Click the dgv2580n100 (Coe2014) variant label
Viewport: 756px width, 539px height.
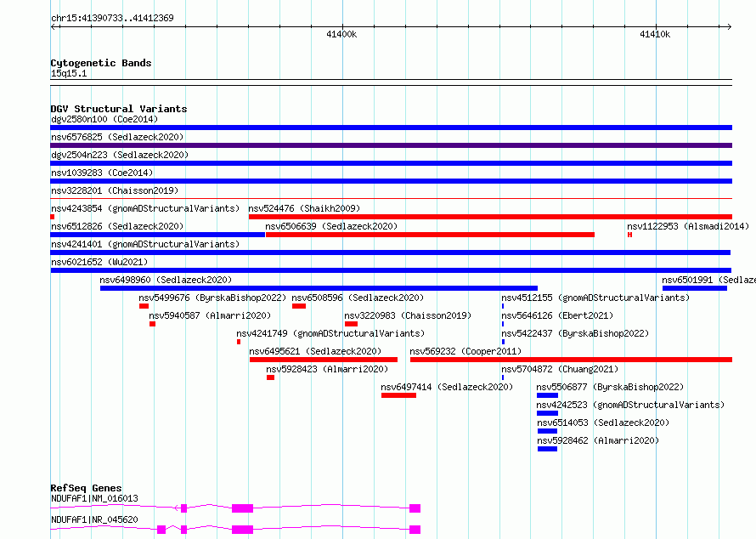(x=104, y=119)
